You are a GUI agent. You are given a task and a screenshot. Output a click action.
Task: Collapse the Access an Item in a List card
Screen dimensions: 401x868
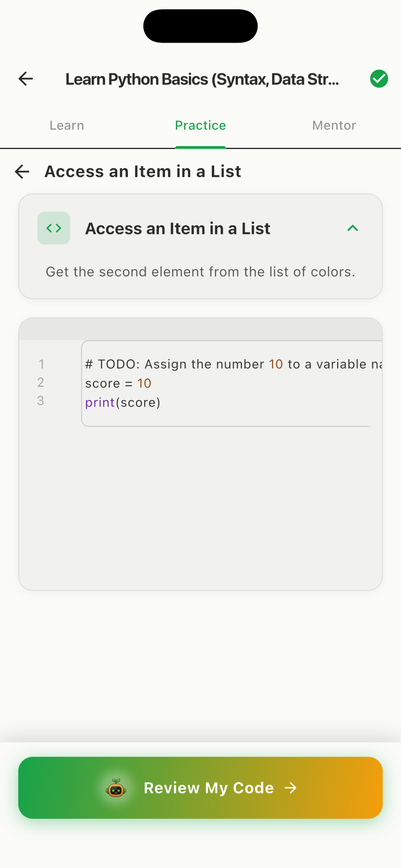tap(353, 228)
